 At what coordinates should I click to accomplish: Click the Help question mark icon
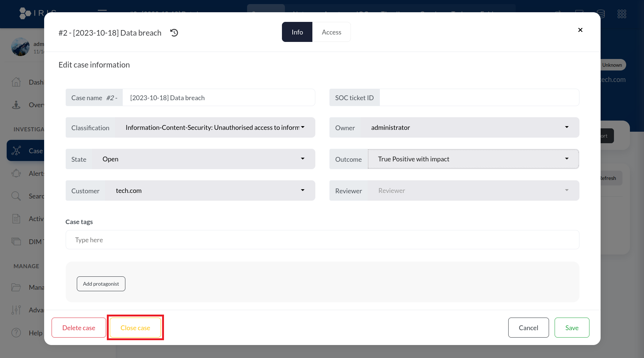tap(16, 333)
